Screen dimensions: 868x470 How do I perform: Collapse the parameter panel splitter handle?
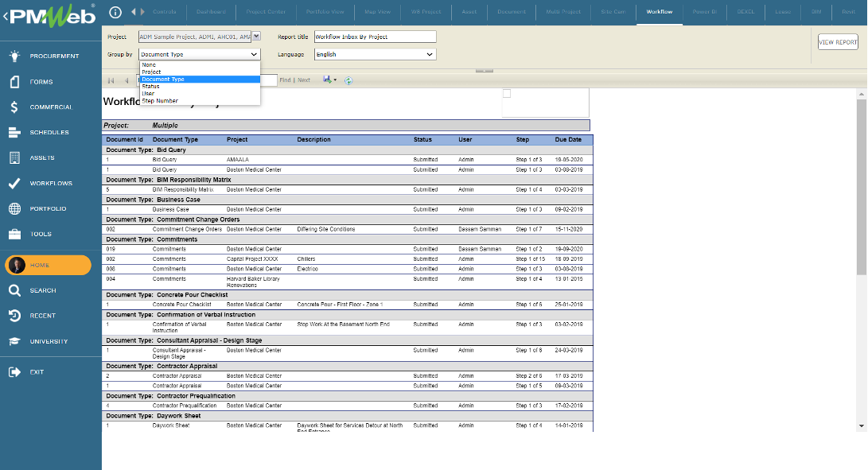point(484,71)
